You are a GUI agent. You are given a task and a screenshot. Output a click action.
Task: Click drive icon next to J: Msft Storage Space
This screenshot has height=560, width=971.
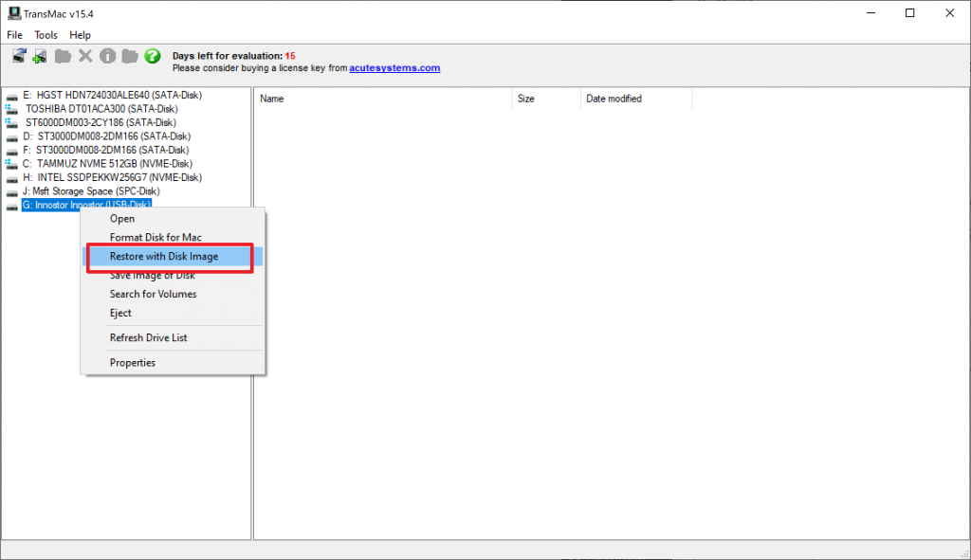[x=11, y=191]
